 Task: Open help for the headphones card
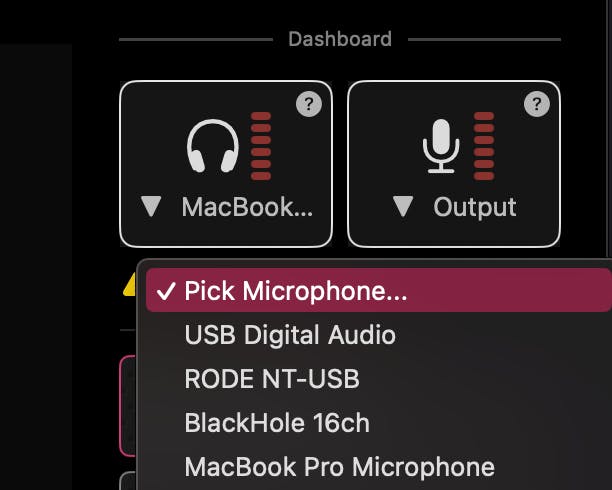[309, 104]
